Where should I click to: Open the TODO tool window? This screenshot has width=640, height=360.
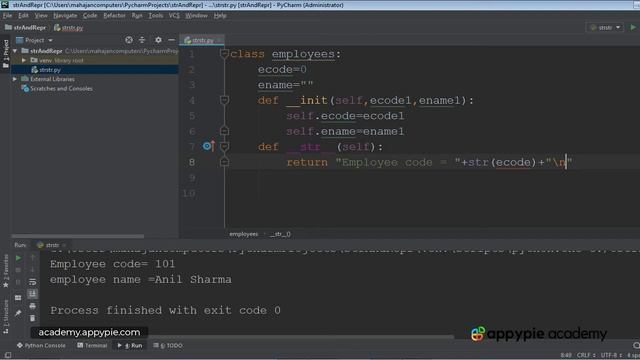168,345
